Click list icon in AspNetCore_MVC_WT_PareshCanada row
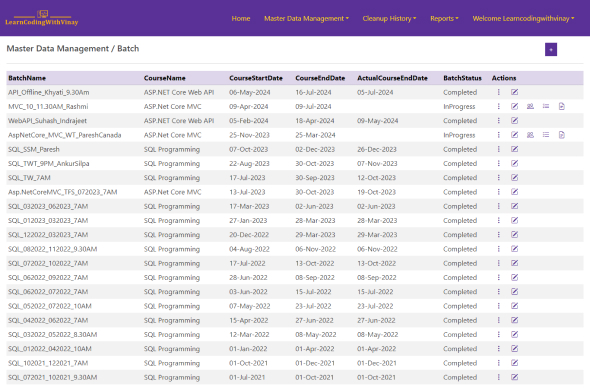The height and width of the screenshot is (390, 590). pyautogui.click(x=546, y=135)
